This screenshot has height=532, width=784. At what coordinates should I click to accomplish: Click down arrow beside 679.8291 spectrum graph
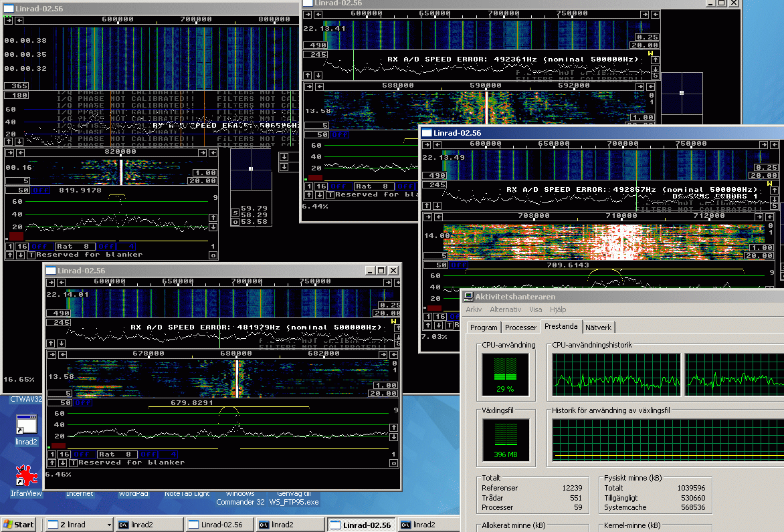[x=393, y=436]
